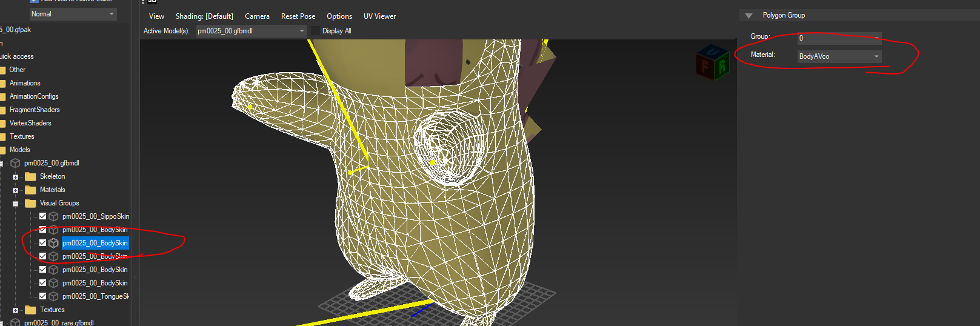Click the Models folder icon
980x326 pixels.
pyautogui.click(x=2, y=150)
